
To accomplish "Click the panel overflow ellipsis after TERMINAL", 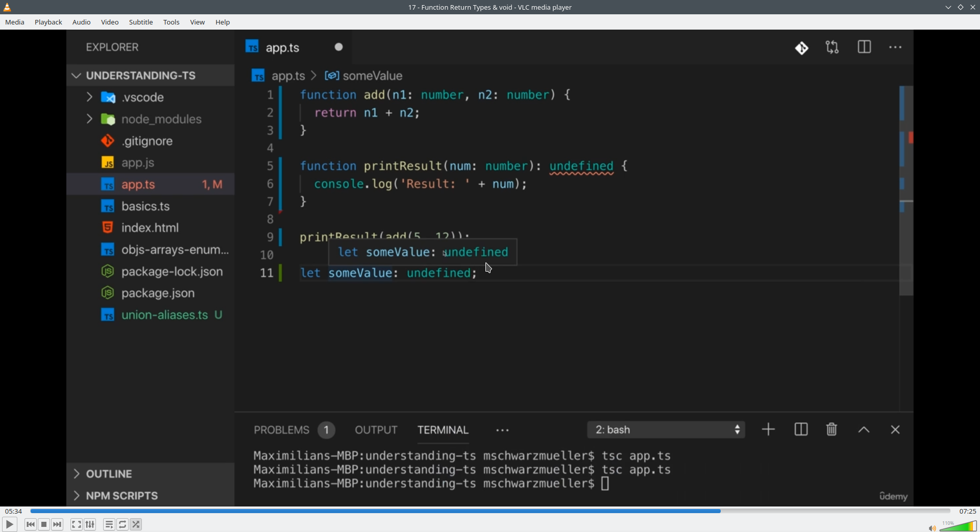I will point(503,430).
